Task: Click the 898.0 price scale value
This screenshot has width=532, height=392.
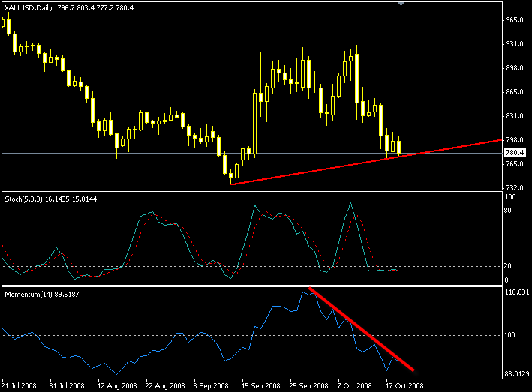Action: coord(515,68)
